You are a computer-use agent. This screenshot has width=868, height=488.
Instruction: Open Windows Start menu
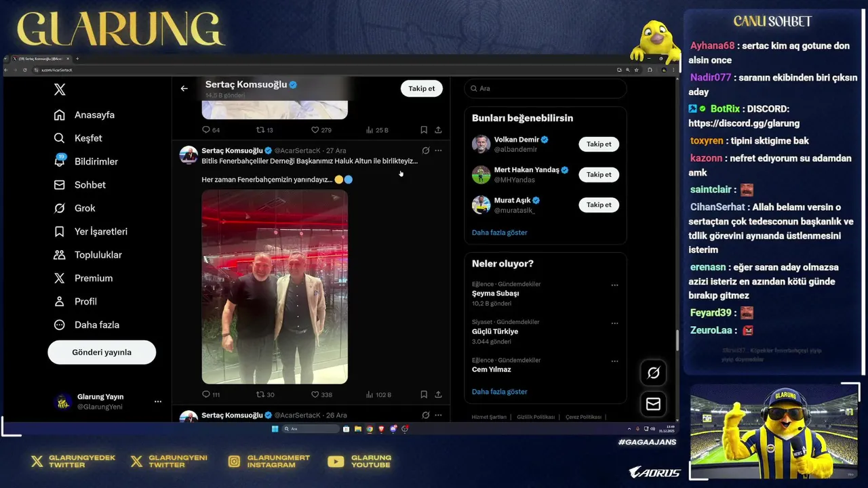[275, 428]
